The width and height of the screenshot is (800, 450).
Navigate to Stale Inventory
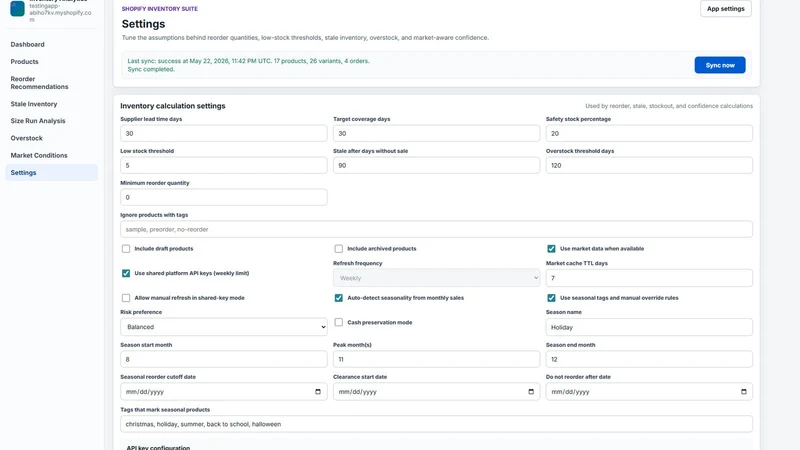point(34,104)
